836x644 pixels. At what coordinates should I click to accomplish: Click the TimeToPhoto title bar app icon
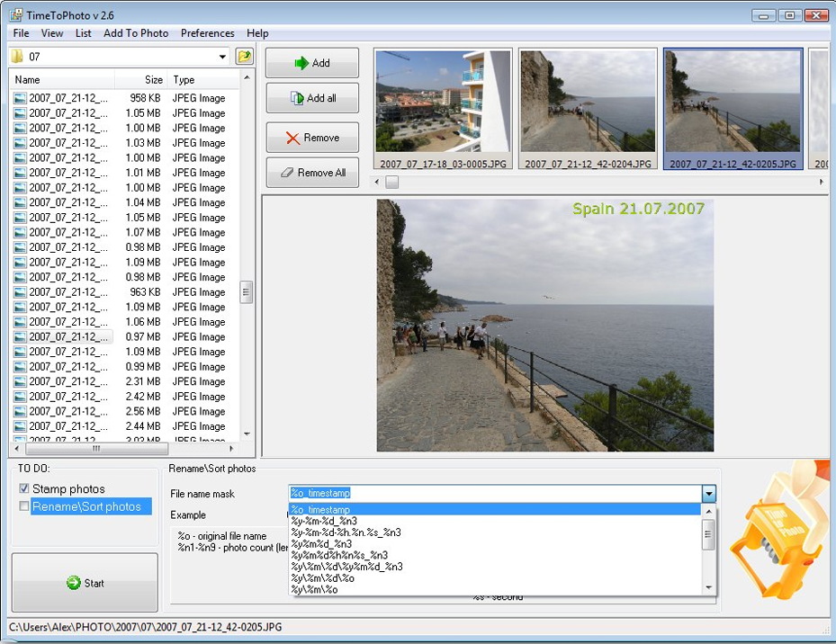[15, 15]
